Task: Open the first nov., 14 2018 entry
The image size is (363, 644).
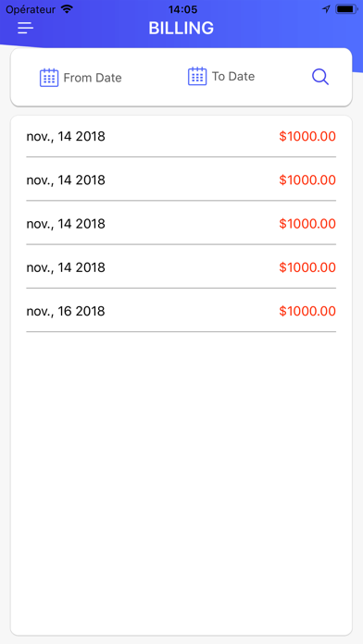Action: pyautogui.click(x=181, y=136)
